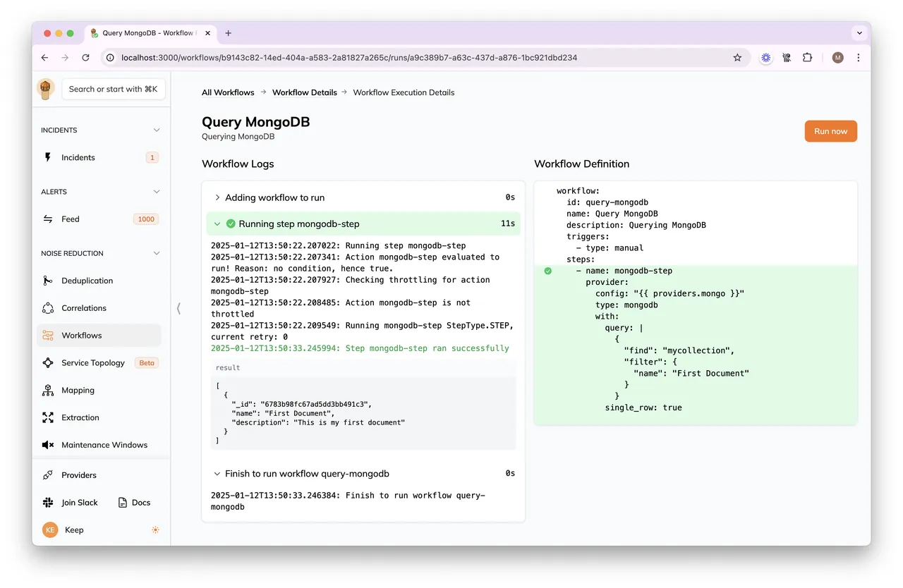Open the Incidents lightning bolt icon
This screenshot has height=588, width=903.
(48, 157)
